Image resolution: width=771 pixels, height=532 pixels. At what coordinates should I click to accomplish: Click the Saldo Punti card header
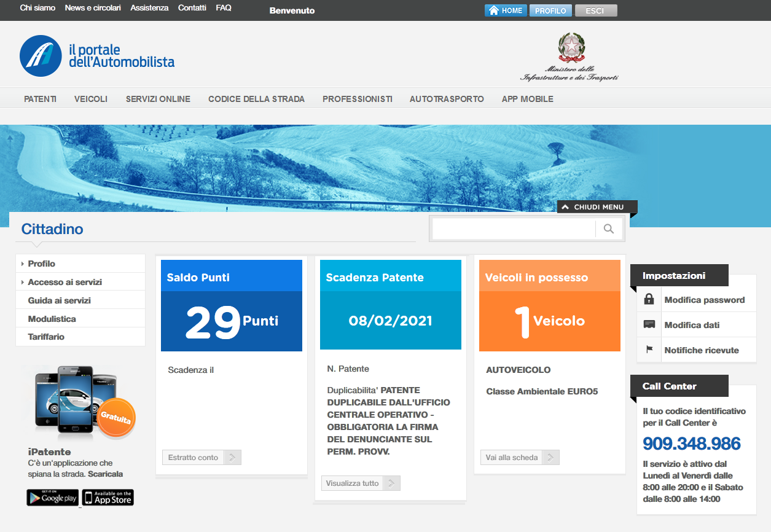232,276
